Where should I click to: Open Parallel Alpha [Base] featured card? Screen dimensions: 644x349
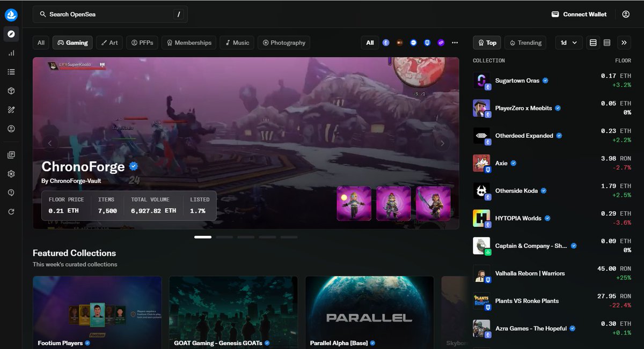click(370, 313)
